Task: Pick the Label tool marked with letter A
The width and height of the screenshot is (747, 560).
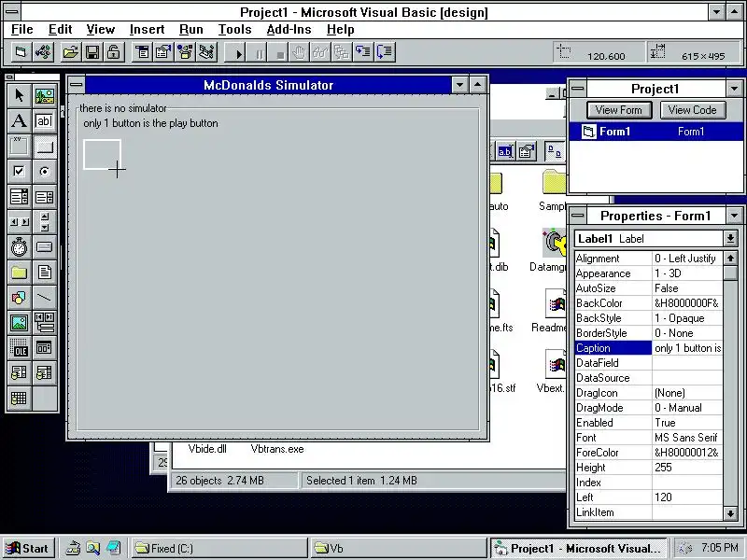Action: coord(19,121)
